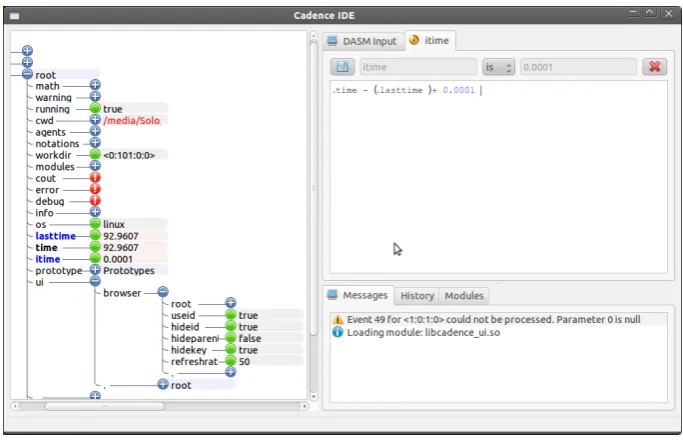
Task: Select the lasttime tree label
Action: (55, 236)
